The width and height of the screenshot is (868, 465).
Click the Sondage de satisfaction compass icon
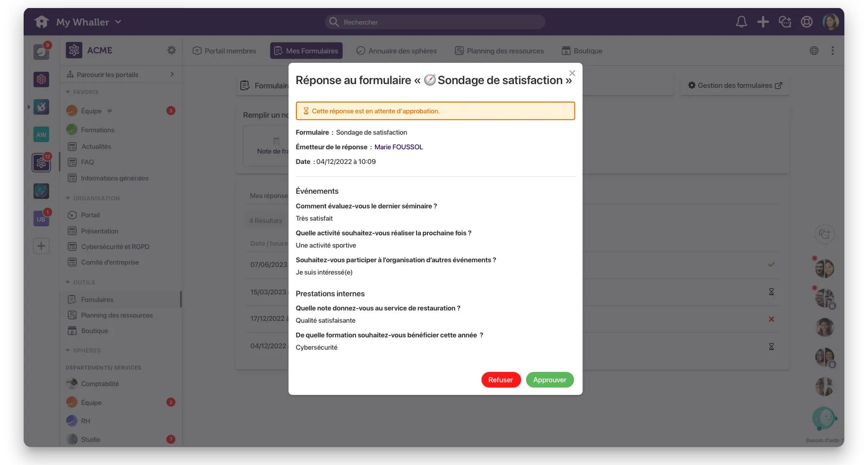click(430, 80)
